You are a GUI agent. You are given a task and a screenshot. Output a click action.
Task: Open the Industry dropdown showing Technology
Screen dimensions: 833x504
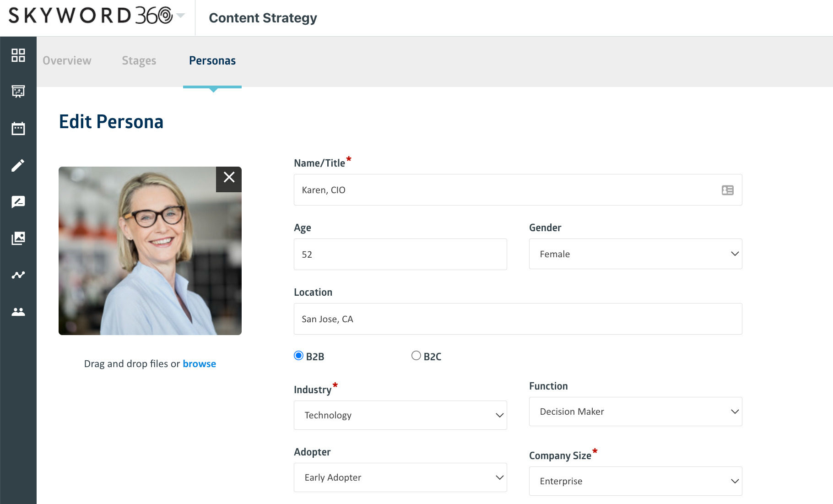tap(400, 415)
